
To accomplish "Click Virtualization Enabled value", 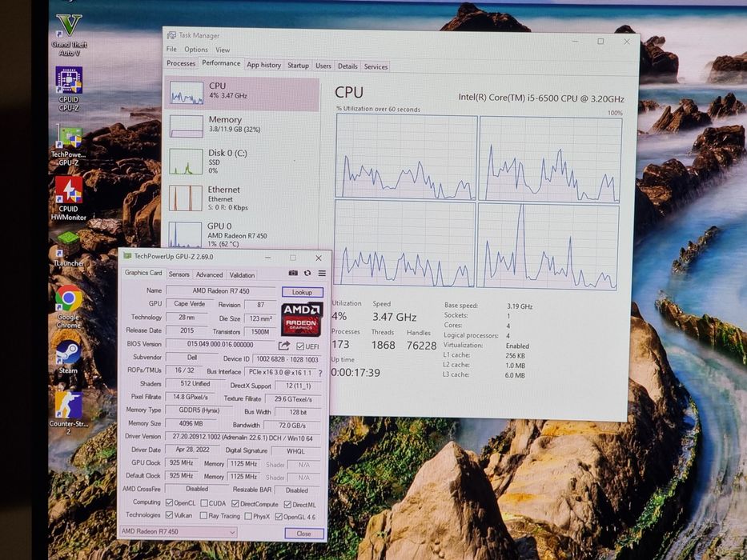I will tap(517, 346).
